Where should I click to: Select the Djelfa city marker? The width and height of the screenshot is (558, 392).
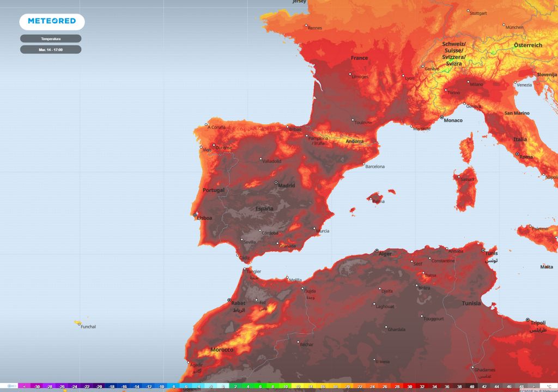click(380, 289)
